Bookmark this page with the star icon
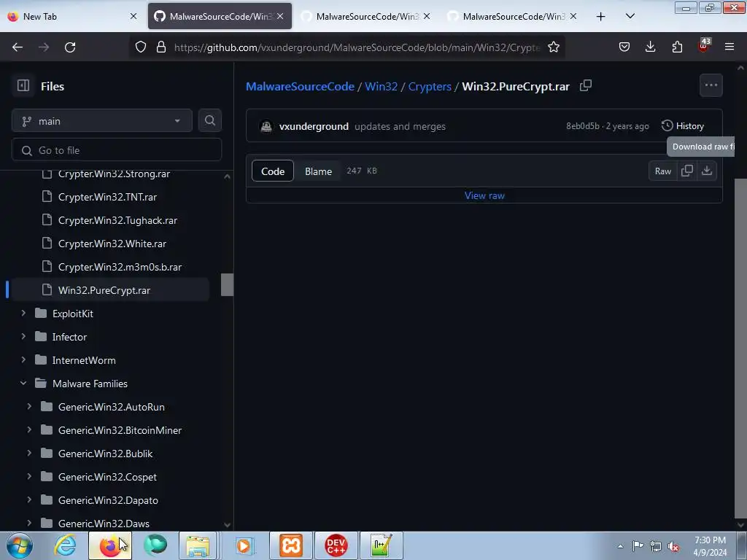747x560 pixels. [x=553, y=47]
